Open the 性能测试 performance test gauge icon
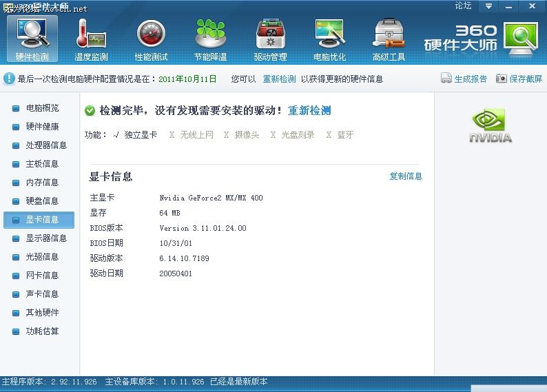547x392 pixels. (x=151, y=34)
